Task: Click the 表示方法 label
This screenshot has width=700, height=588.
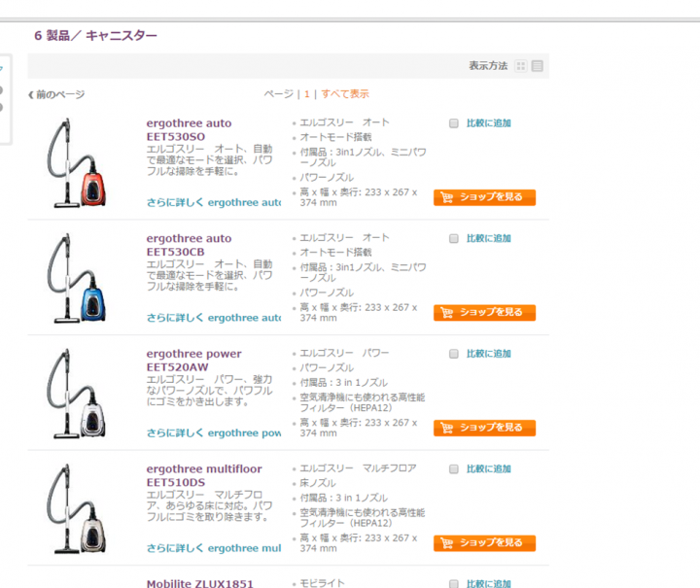Action: point(488,66)
